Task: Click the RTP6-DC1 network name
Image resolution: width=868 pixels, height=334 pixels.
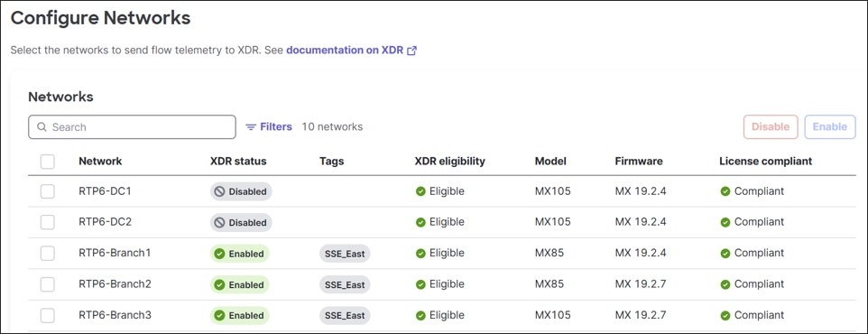Action: tap(105, 191)
